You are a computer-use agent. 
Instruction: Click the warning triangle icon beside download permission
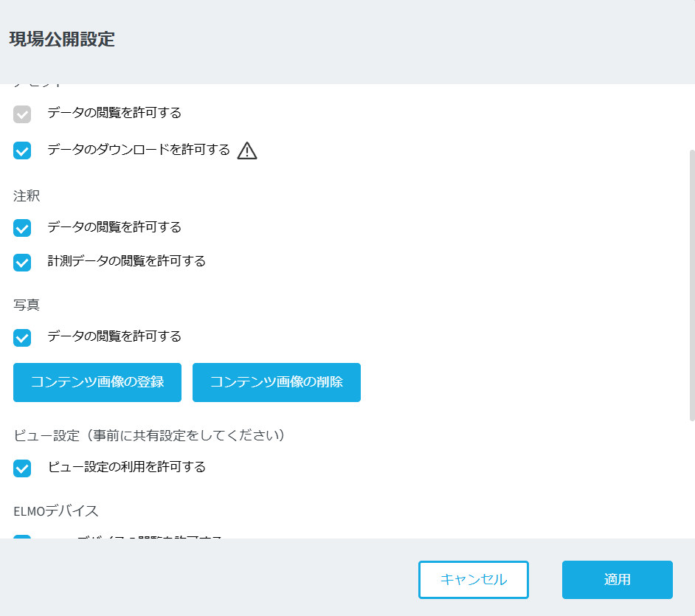click(247, 150)
